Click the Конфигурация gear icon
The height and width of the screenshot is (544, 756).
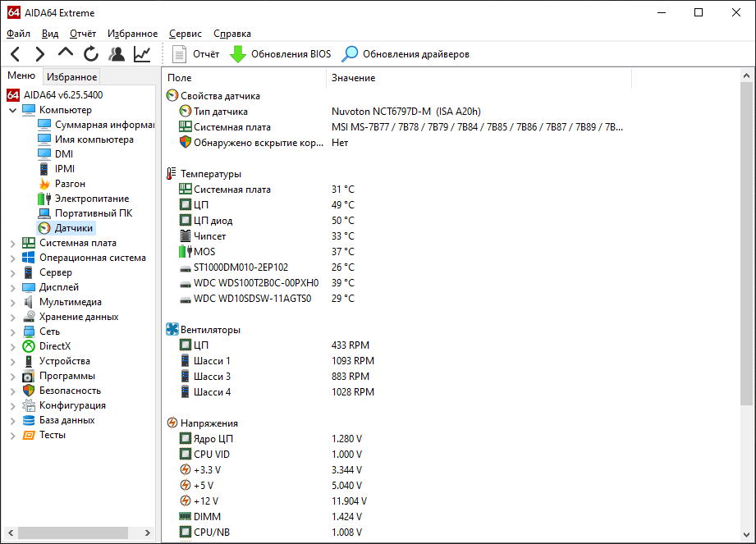29,405
